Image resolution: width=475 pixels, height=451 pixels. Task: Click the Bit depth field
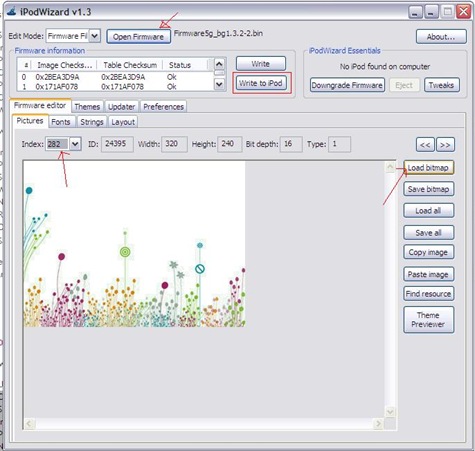[291, 144]
